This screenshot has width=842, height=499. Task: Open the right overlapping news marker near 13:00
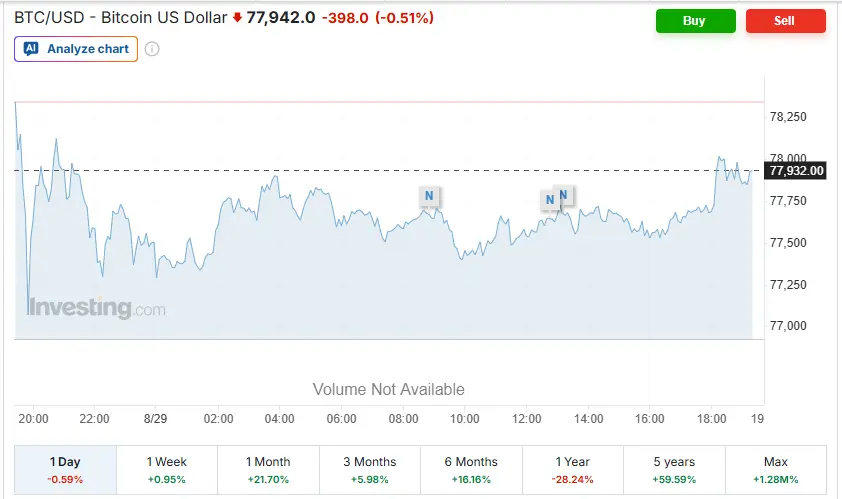coord(565,195)
